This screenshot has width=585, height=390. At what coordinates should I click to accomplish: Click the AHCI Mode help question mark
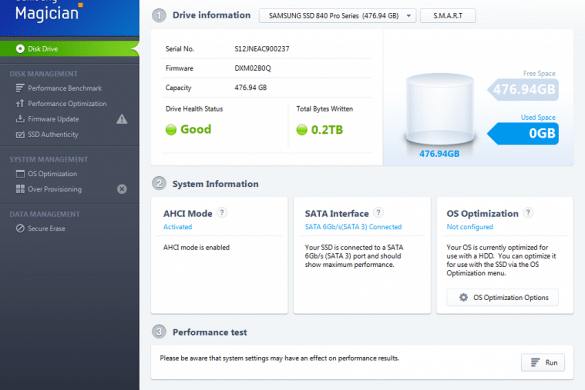222,213
